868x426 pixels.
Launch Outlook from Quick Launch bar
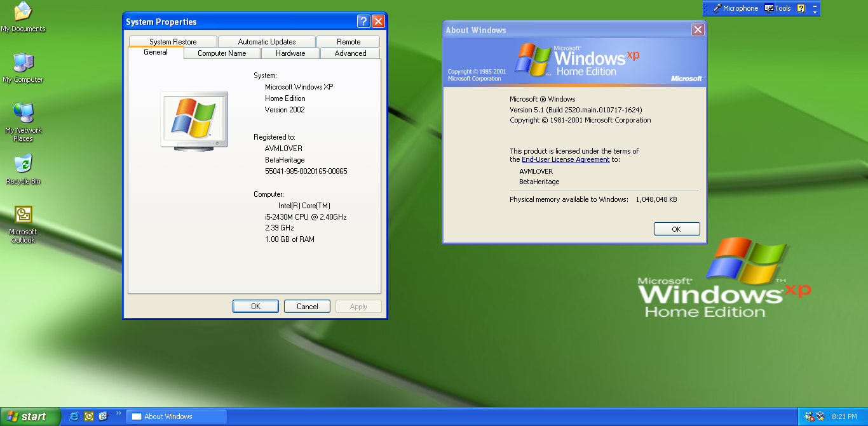pyautogui.click(x=89, y=416)
